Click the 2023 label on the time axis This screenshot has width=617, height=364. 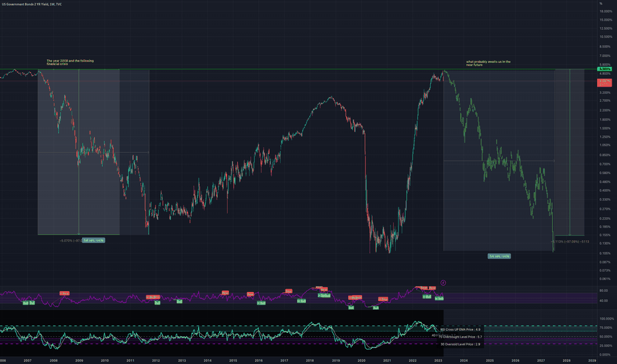[438, 361]
